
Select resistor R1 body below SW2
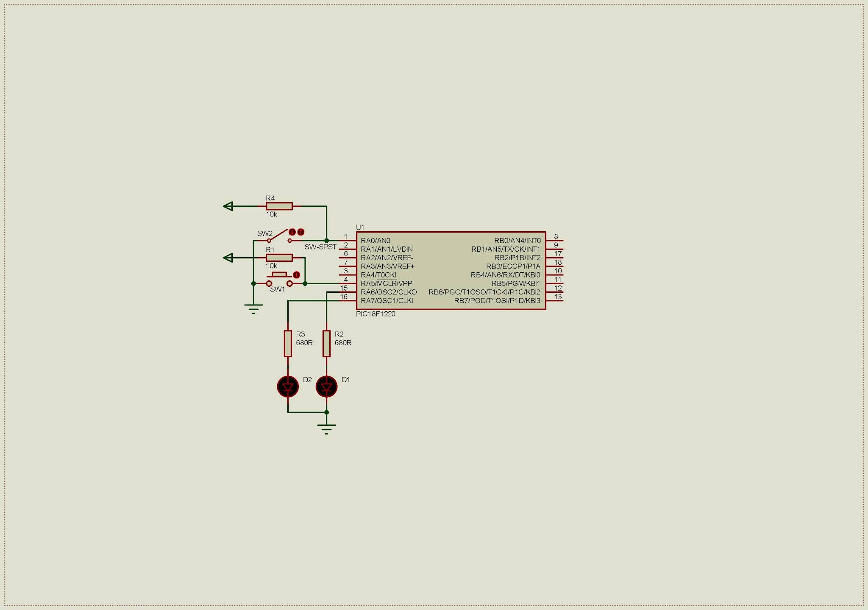(279, 258)
